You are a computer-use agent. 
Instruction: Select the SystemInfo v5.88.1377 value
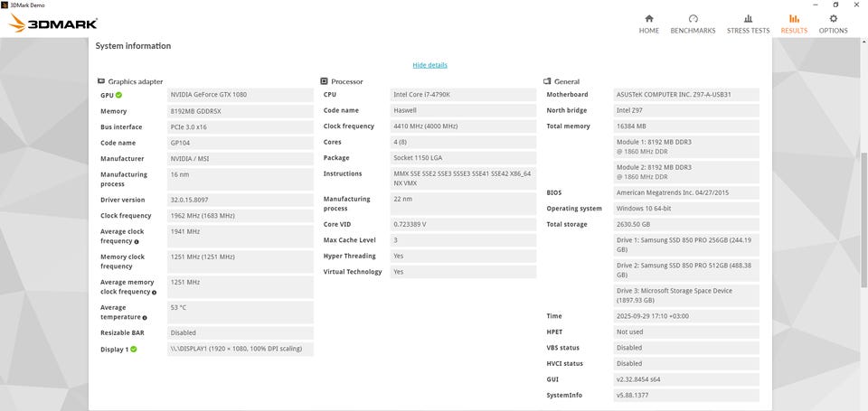point(686,396)
